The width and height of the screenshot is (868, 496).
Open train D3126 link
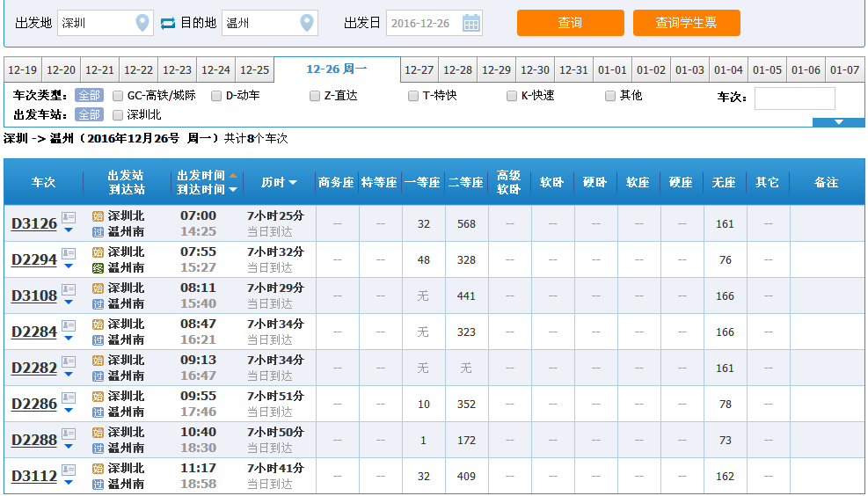(x=34, y=223)
